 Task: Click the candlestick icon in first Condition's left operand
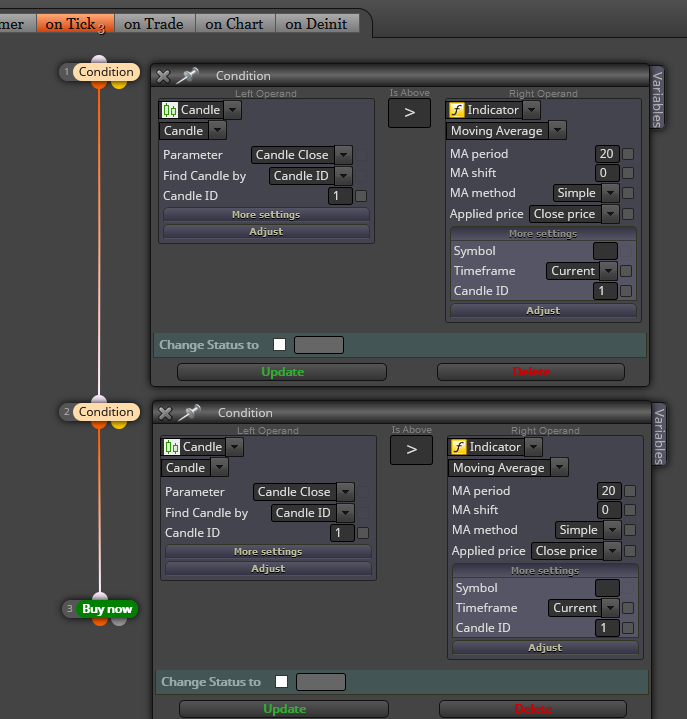(170, 110)
